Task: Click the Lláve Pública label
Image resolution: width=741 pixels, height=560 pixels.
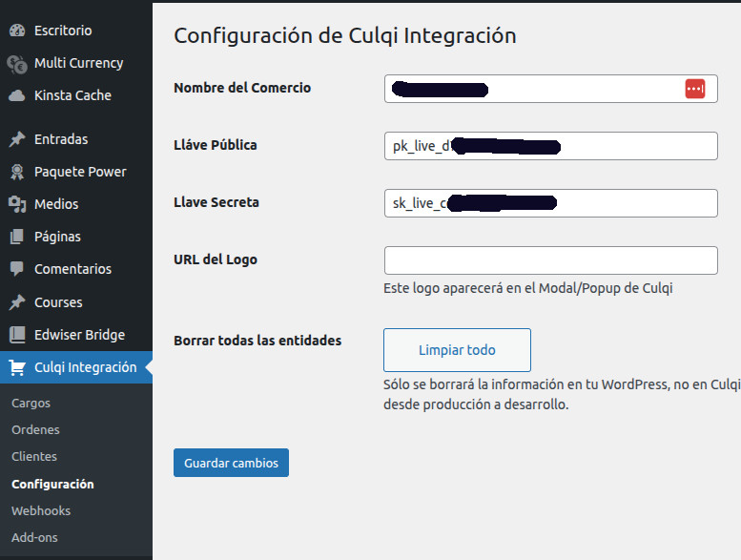Action: [216, 145]
